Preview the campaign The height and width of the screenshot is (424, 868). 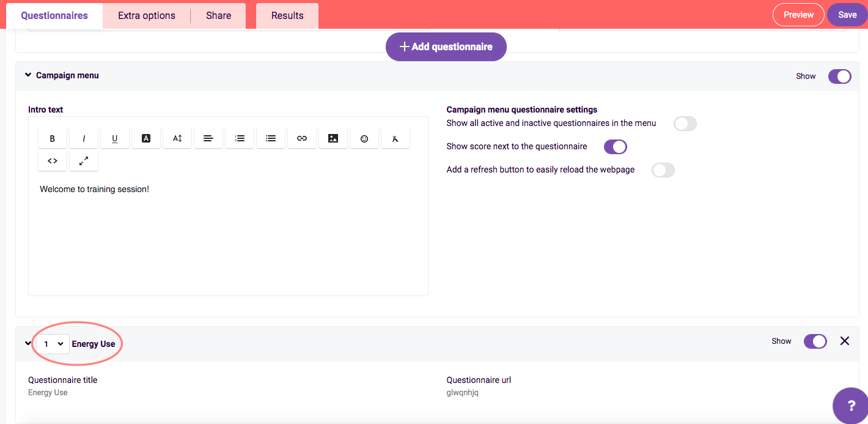coord(798,15)
